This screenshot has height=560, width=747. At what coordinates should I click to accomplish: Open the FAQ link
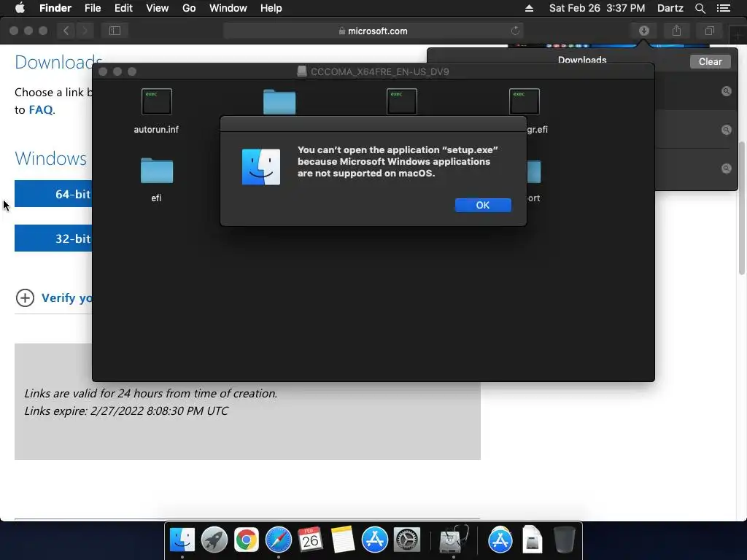click(x=41, y=109)
